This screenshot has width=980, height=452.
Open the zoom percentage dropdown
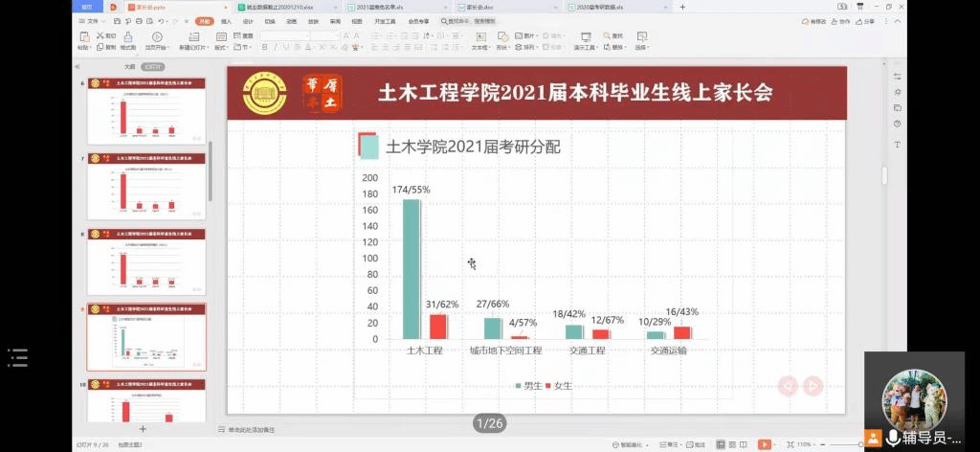[x=807, y=444]
